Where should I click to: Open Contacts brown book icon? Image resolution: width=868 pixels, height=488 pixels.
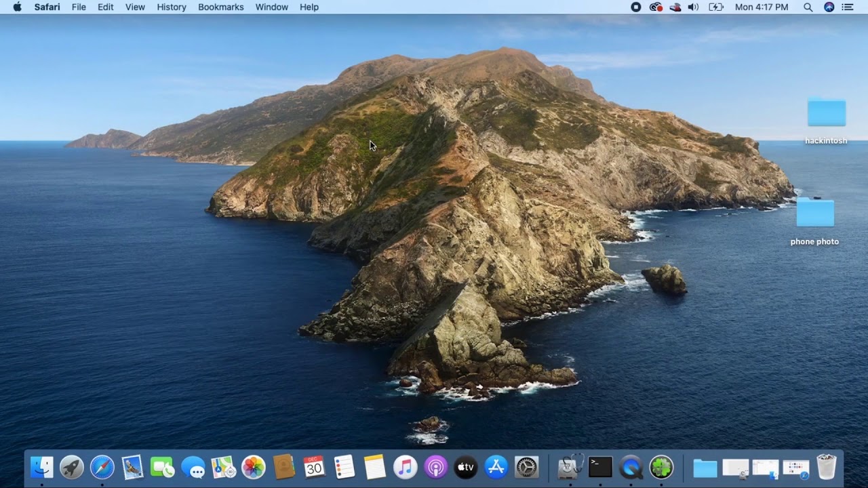tap(283, 467)
